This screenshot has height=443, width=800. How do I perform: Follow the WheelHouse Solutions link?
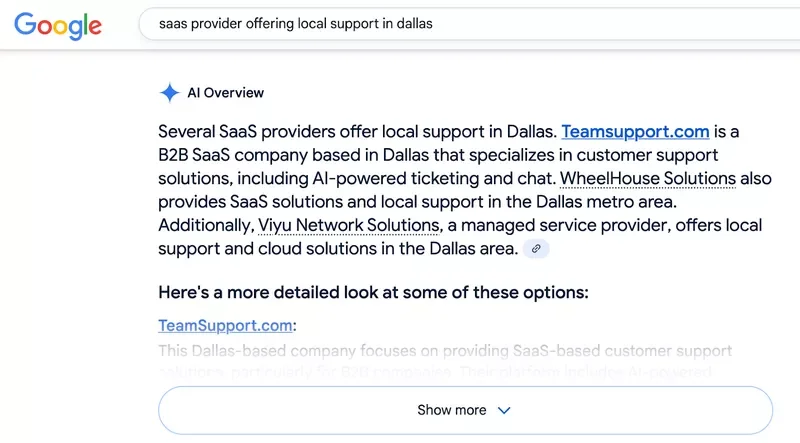[648, 179]
